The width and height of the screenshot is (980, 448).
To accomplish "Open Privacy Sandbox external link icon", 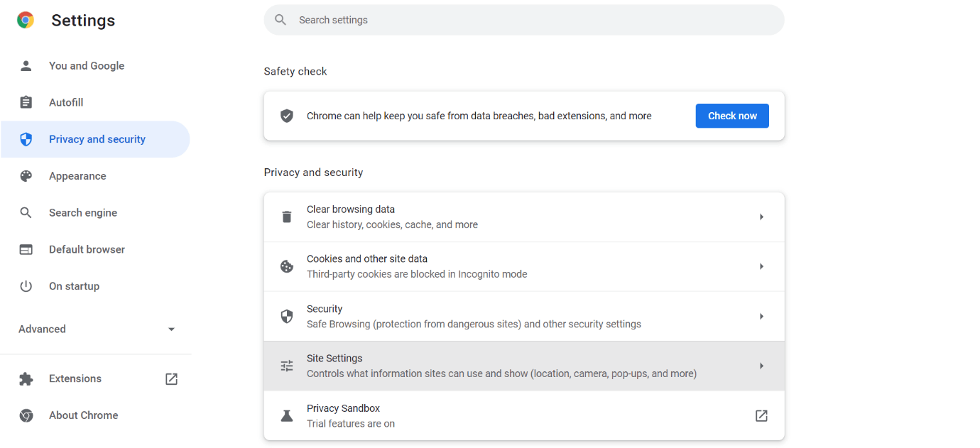I will [x=761, y=416].
